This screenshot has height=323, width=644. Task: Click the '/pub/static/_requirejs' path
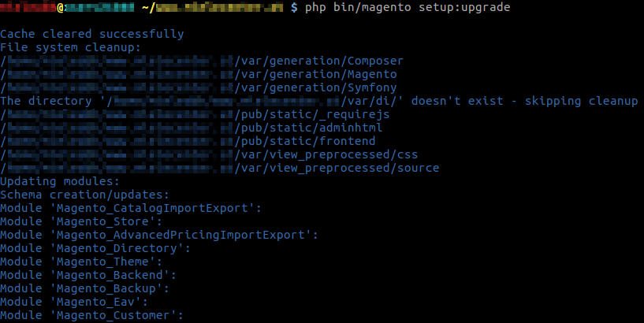coord(311,114)
